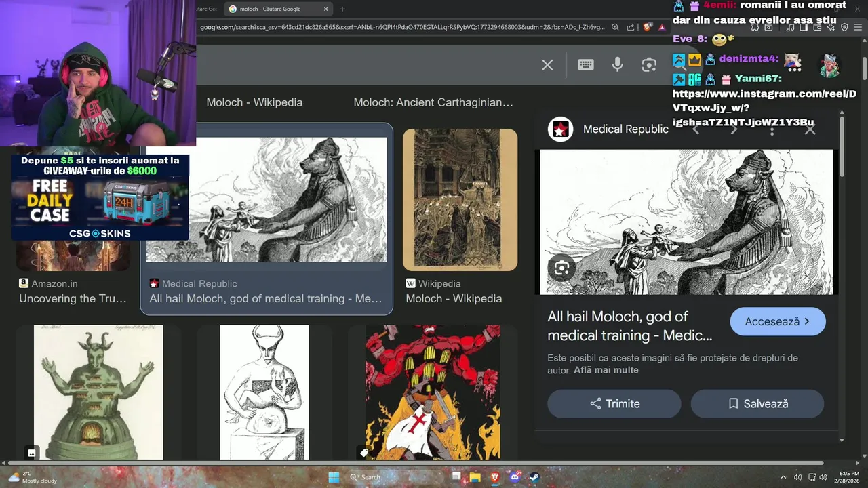Open the on-screen keyboard input tool

586,64
